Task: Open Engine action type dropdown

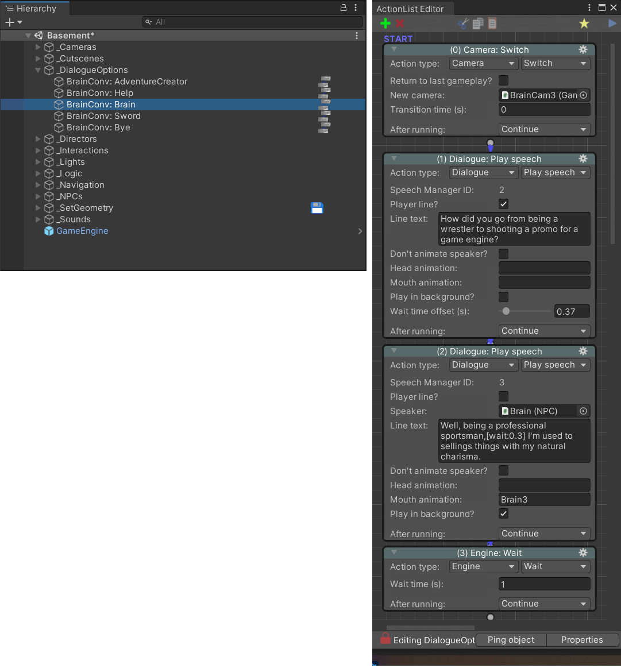Action: pyautogui.click(x=484, y=566)
